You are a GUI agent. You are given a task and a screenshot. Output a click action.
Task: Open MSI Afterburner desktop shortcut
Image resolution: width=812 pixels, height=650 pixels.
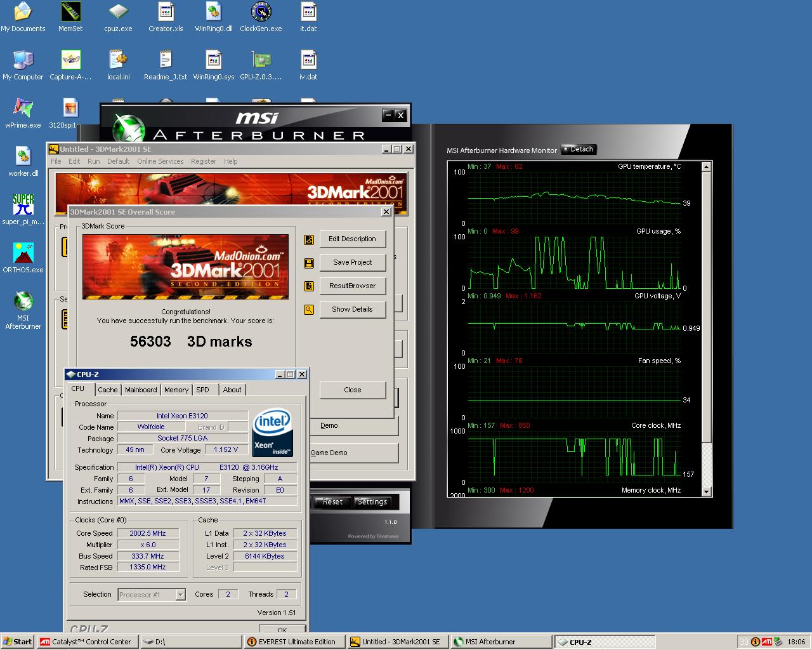click(x=23, y=311)
